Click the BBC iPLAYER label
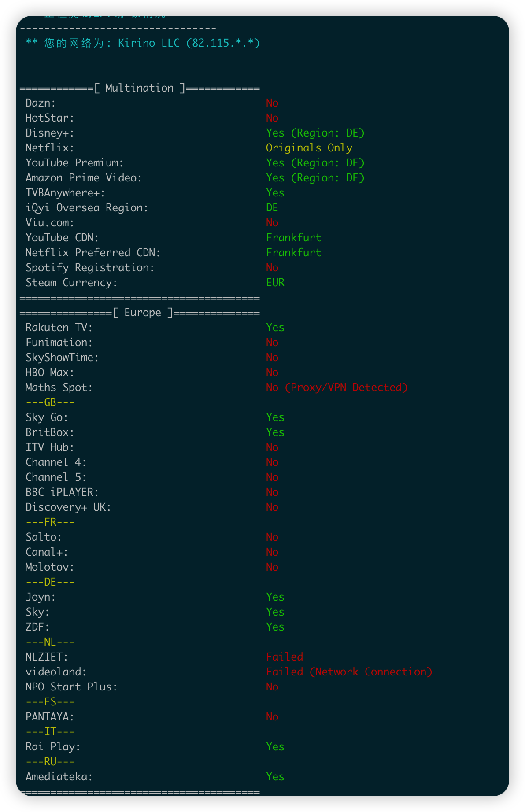 [62, 492]
